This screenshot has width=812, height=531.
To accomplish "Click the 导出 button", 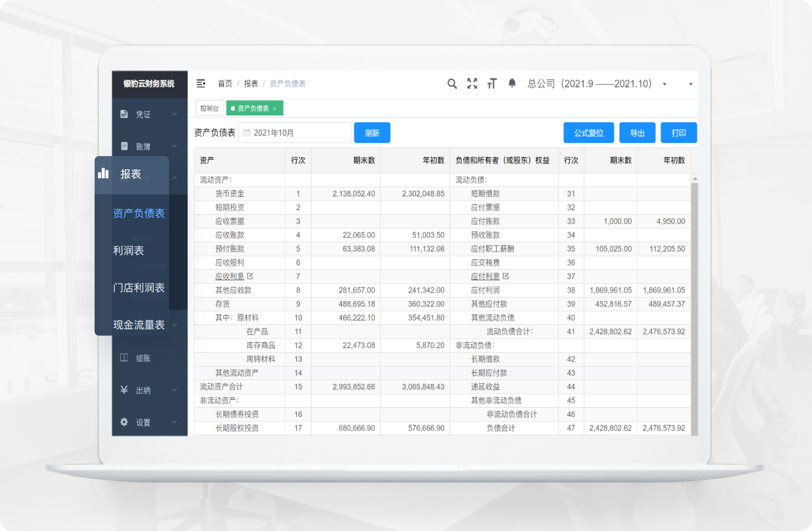I will [637, 133].
